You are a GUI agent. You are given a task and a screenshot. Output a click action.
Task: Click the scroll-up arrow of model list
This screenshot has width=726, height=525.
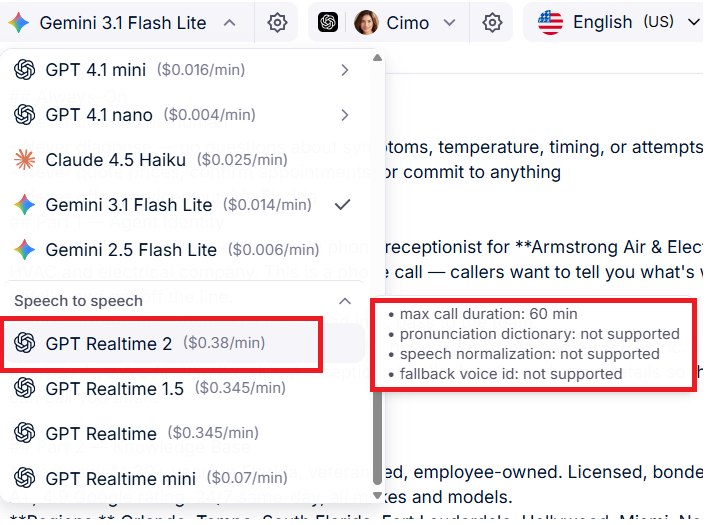point(377,58)
